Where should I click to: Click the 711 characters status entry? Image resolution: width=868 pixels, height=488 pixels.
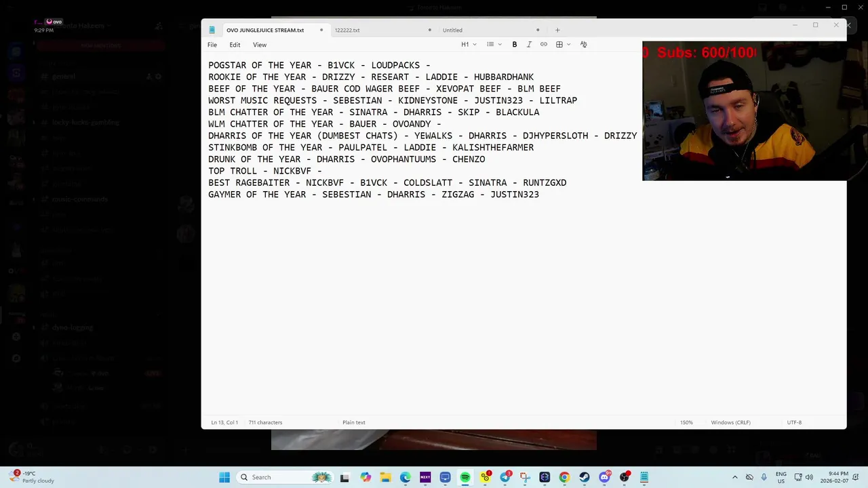pyautogui.click(x=265, y=422)
